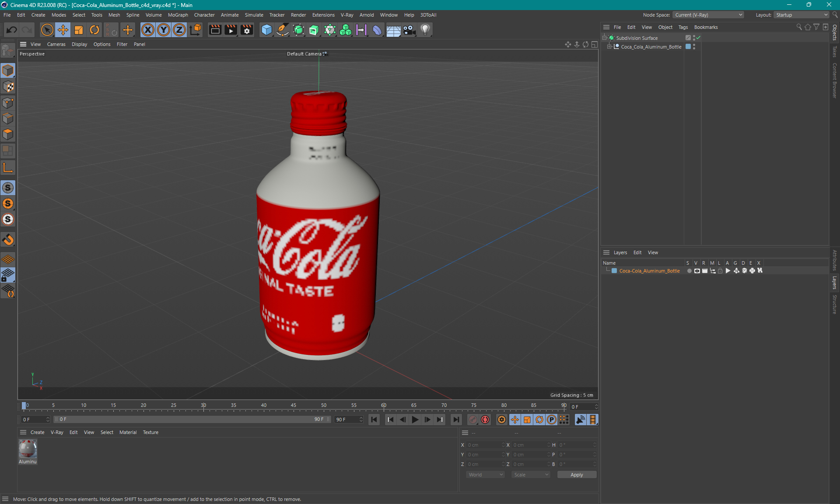Screen dimensions: 840x504
Task: Click frame 45 on timeline ruler
Action: coord(294,406)
